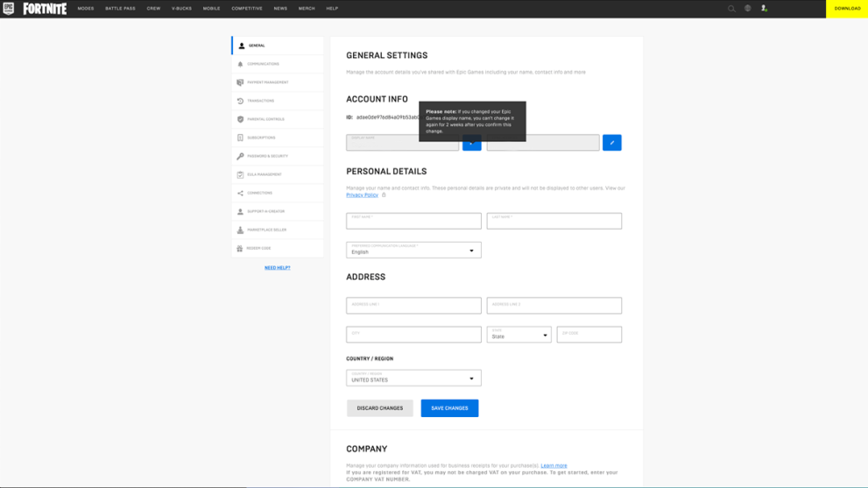Click the yellow Download button
This screenshot has height=488, width=868.
(847, 8)
